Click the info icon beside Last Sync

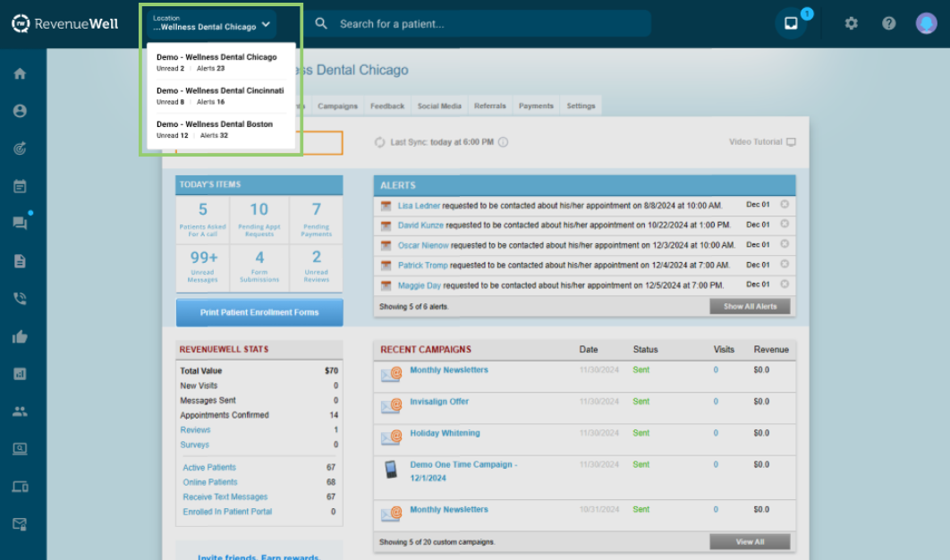click(503, 142)
